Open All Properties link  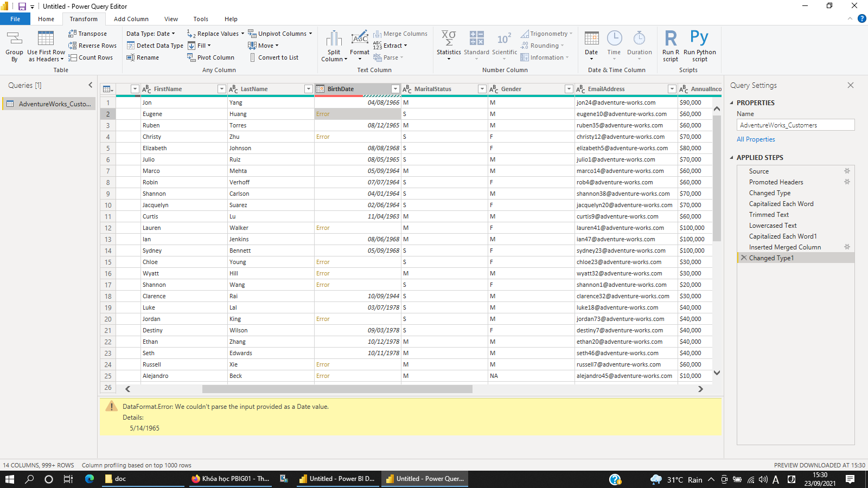pos(756,139)
